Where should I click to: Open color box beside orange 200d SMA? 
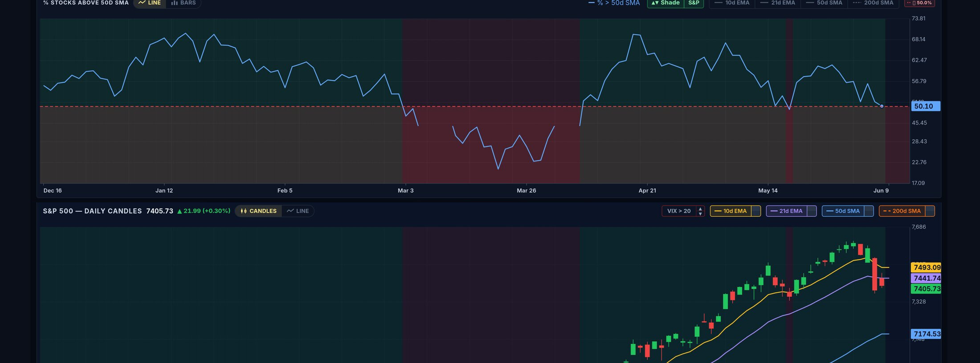tap(930, 211)
